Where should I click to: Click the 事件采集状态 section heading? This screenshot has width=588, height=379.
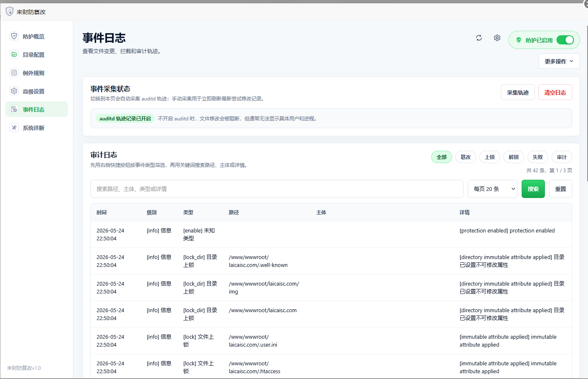110,89
